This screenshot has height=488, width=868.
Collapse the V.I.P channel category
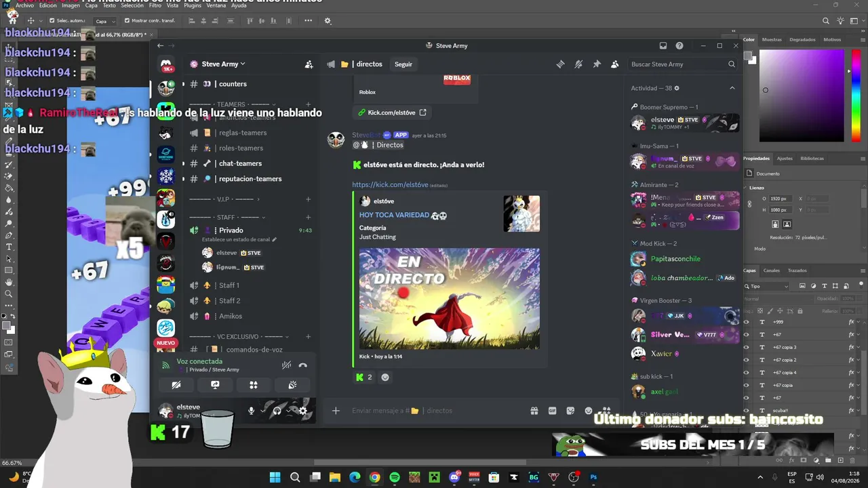pos(224,199)
